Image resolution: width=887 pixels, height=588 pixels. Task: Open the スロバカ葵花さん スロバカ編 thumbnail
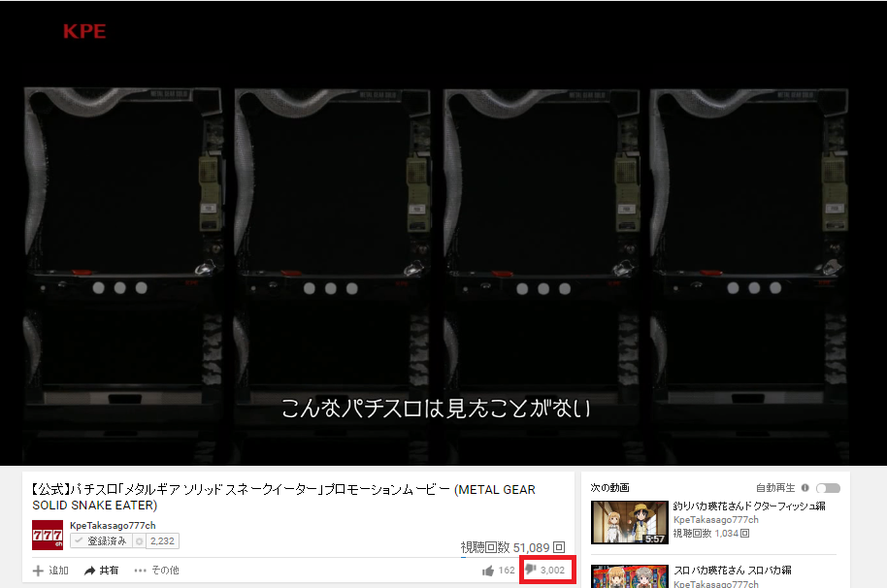point(630,576)
